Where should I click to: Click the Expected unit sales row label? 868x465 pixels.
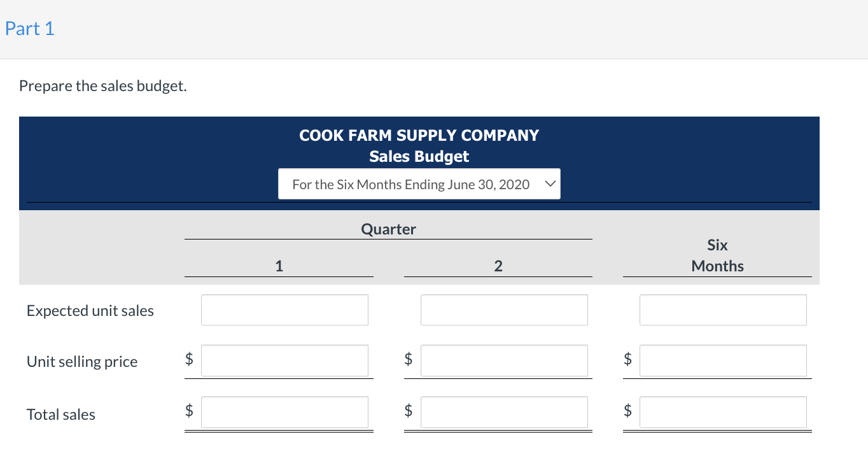coord(90,311)
